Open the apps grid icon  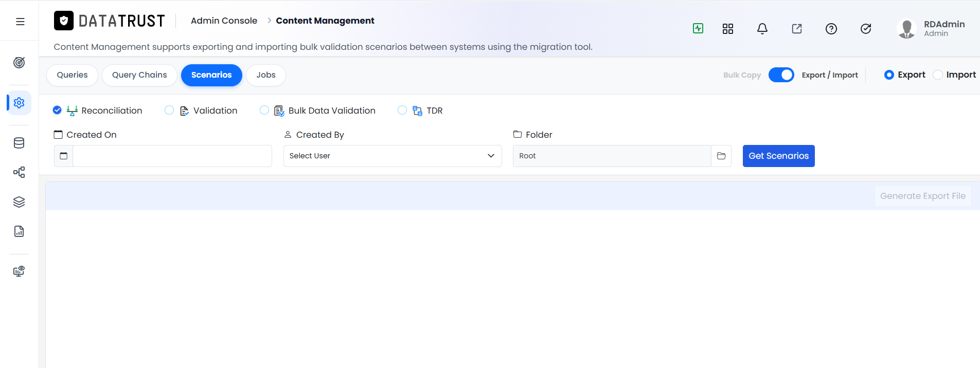coord(728,29)
